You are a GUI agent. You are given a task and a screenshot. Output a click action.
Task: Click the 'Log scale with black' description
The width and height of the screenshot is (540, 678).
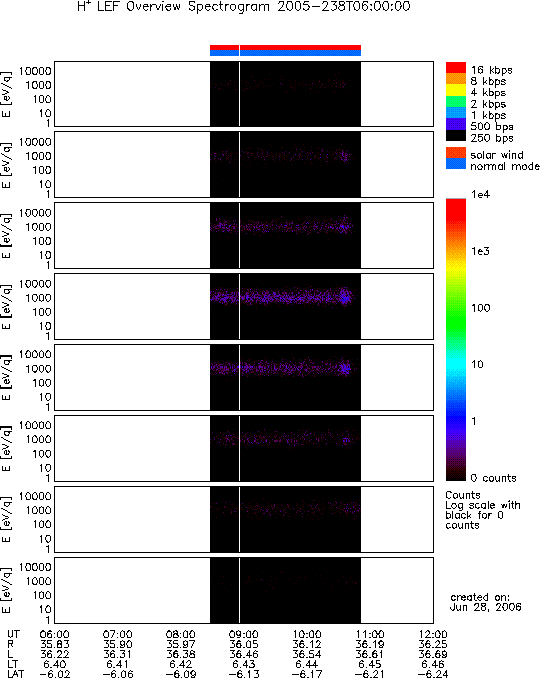483,510
